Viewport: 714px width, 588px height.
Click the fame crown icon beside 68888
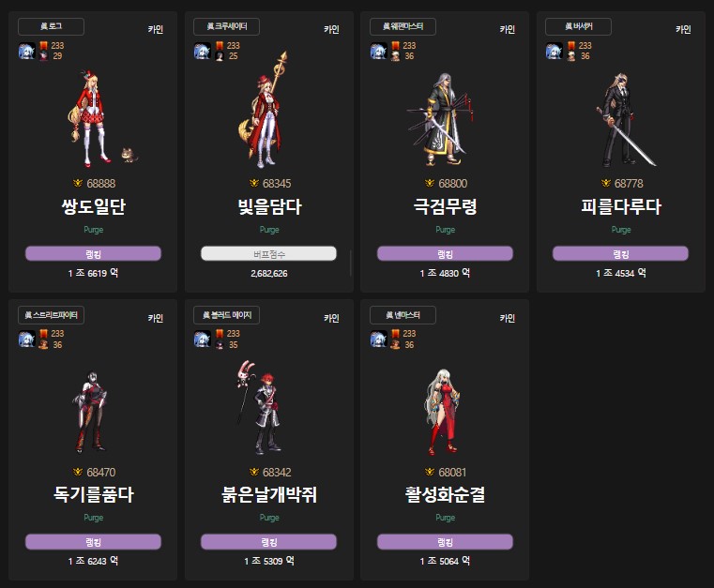point(78,183)
